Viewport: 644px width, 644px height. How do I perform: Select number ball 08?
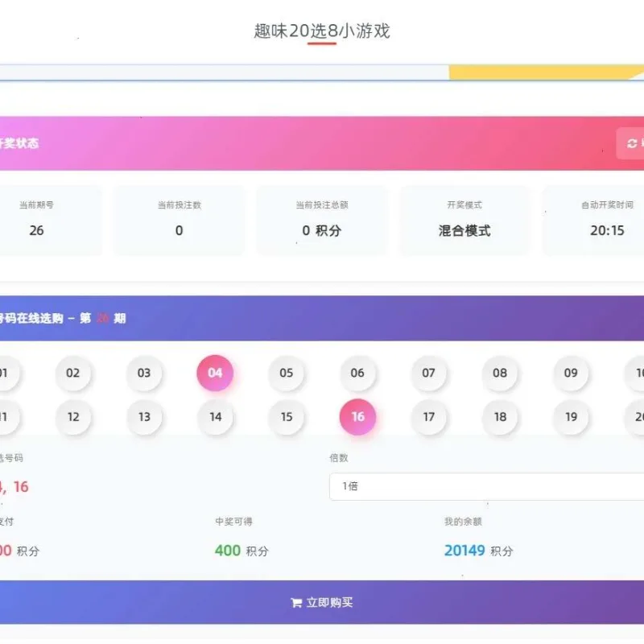(x=500, y=373)
